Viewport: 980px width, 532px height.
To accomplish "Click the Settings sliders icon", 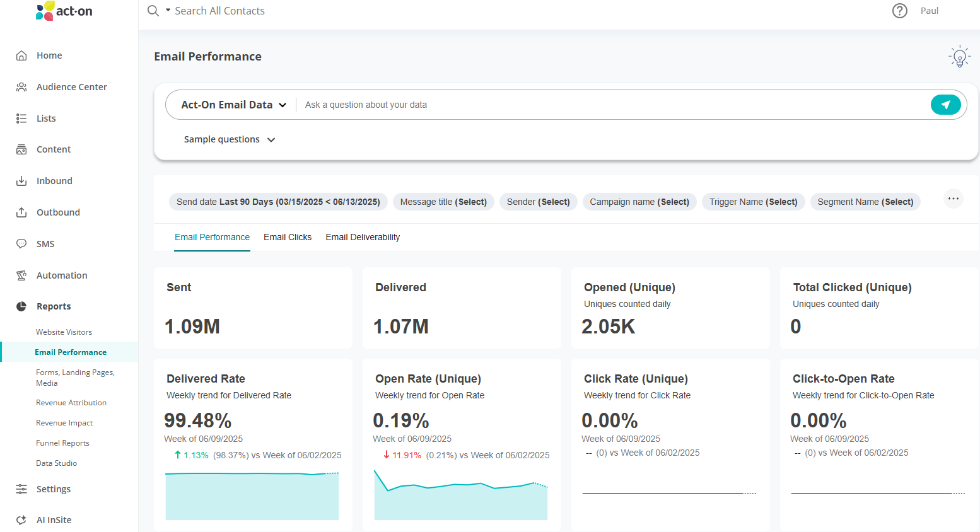I will (x=21, y=489).
